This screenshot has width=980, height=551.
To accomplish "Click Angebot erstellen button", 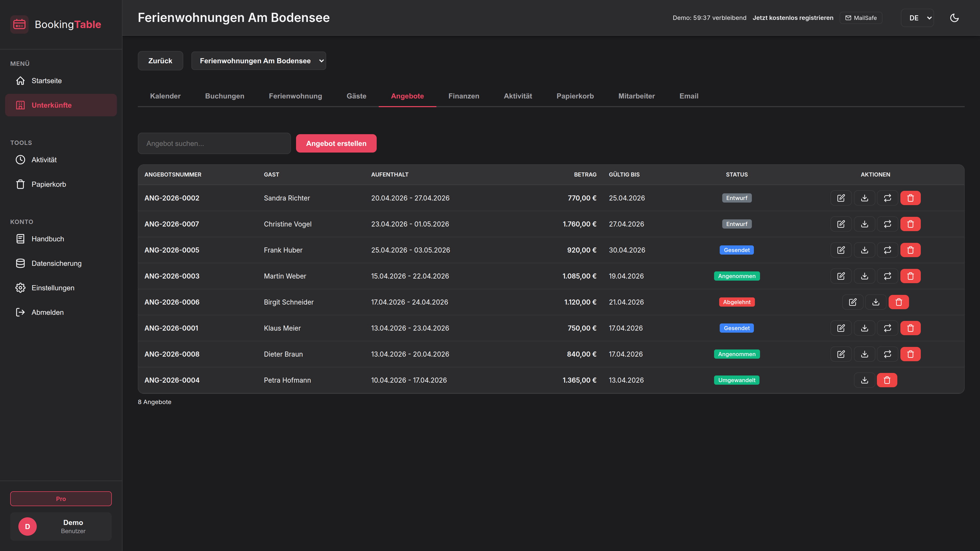I will coord(336,143).
